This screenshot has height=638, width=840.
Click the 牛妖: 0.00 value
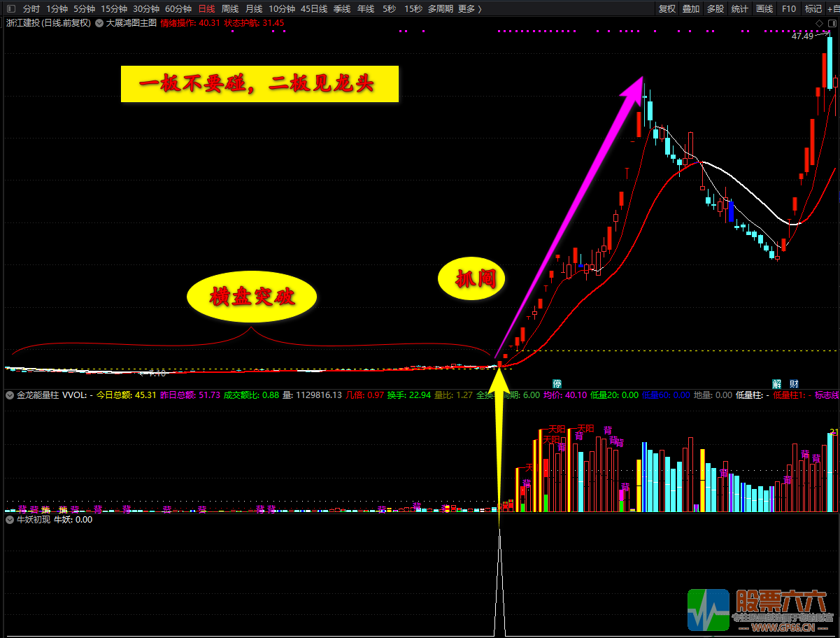point(73,520)
